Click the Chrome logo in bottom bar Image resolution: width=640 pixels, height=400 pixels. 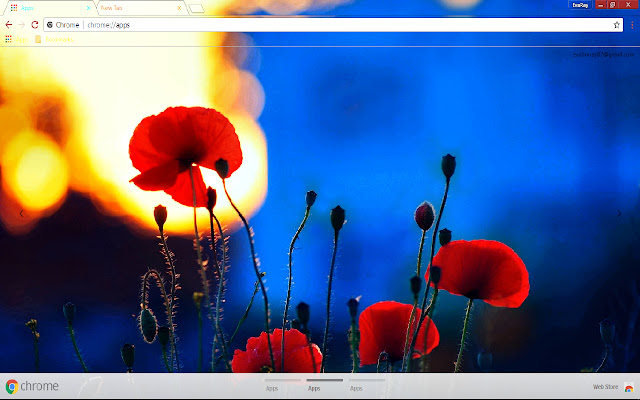(x=32, y=386)
